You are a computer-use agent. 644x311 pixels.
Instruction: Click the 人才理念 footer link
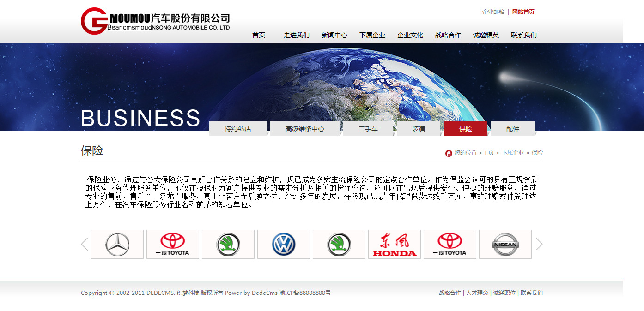[x=477, y=293]
